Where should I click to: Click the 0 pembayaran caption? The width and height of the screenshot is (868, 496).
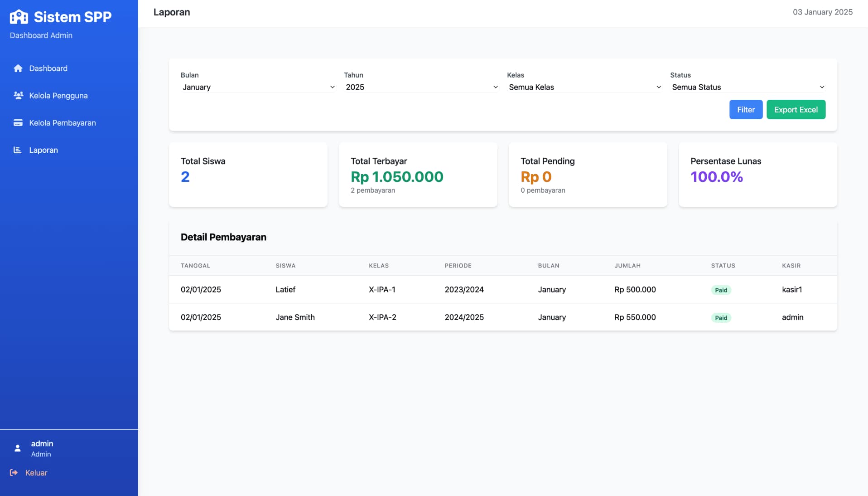543,190
